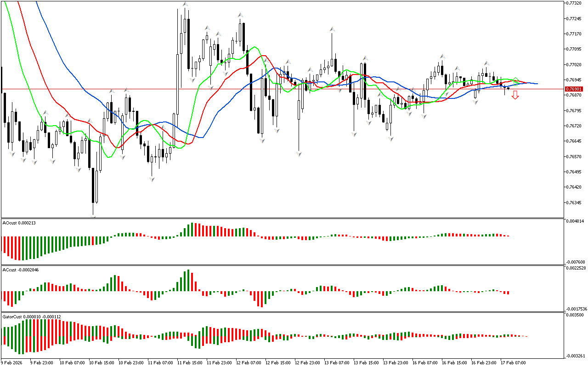Select the fractal arrow below the lowest candle
Screen dimensions: 588x368
tap(93, 215)
